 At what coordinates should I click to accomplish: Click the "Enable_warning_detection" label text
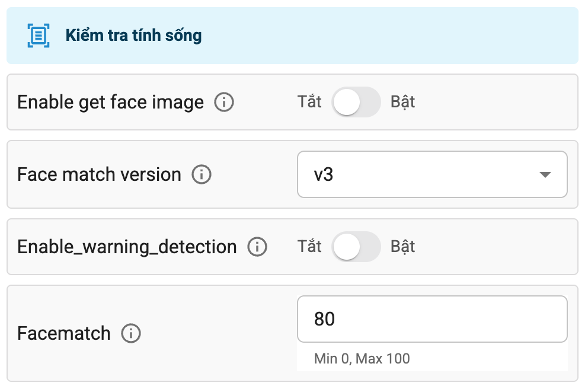(127, 247)
